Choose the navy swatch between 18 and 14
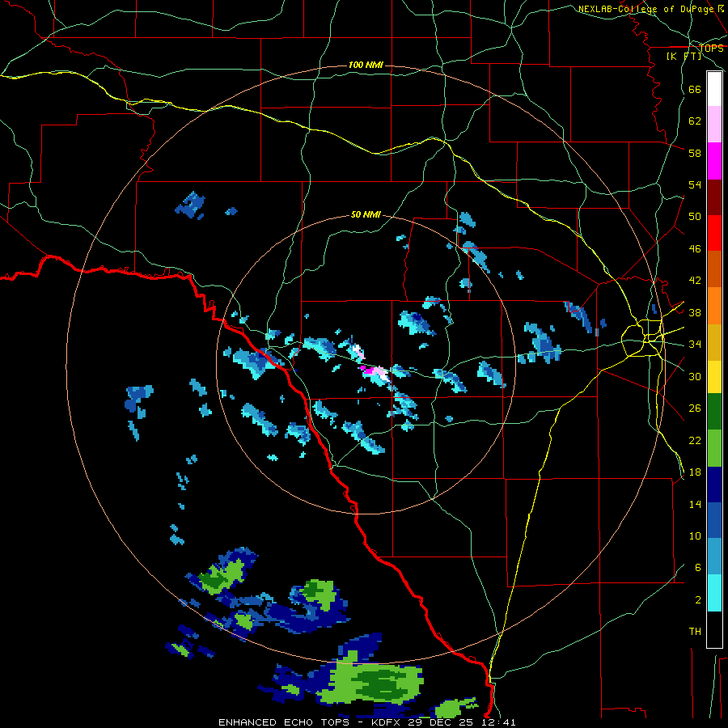 (x=714, y=485)
